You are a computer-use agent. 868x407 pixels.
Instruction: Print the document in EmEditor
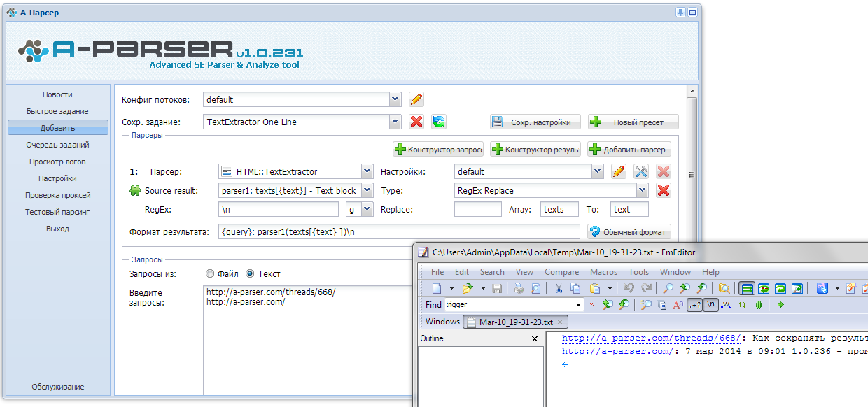click(519, 288)
